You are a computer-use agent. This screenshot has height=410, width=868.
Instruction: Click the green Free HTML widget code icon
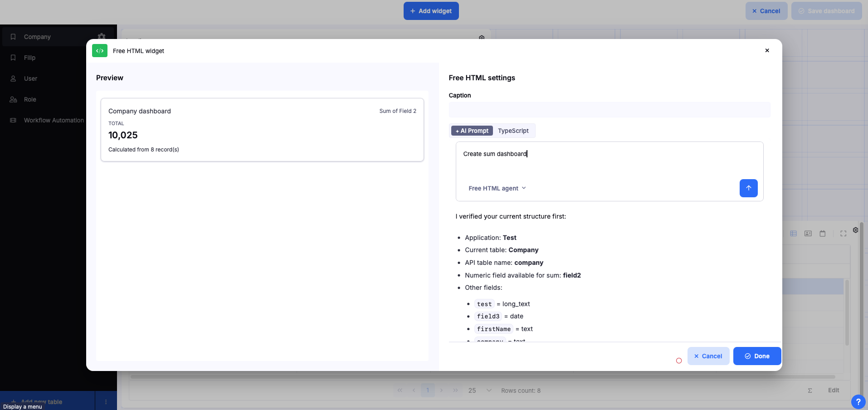pos(100,51)
